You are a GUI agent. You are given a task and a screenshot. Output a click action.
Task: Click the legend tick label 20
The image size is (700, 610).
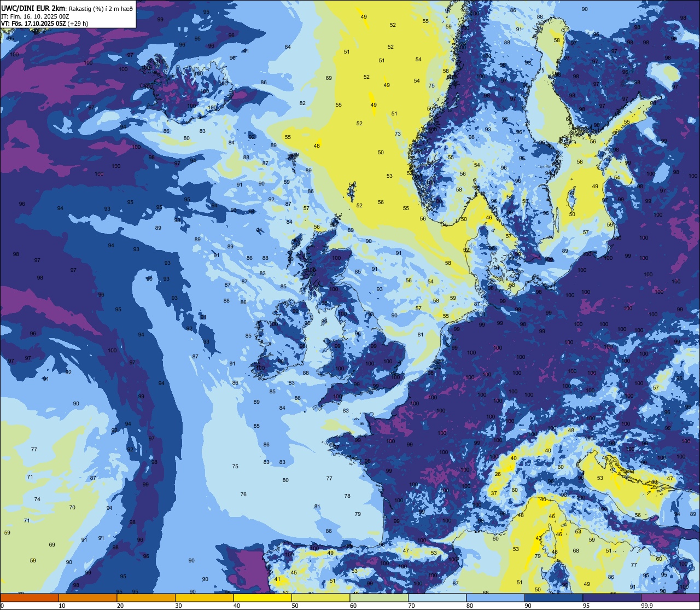tap(120, 606)
